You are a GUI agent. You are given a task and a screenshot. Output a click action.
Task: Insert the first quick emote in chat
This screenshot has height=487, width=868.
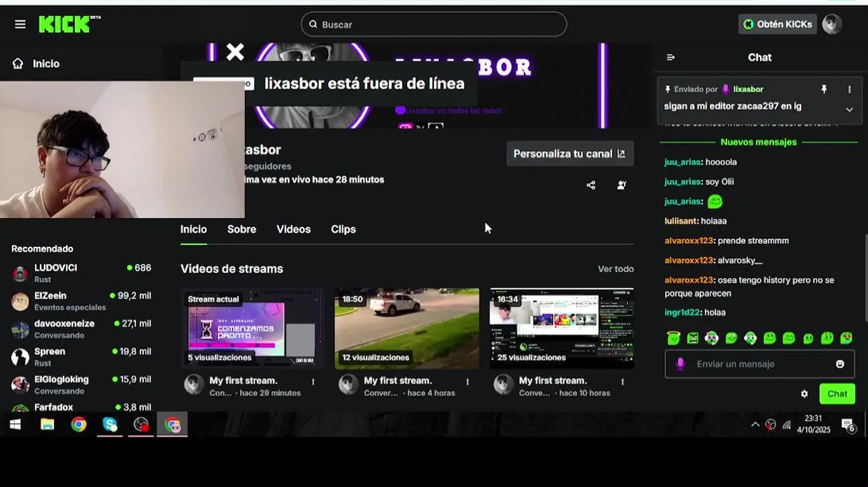[x=673, y=338]
